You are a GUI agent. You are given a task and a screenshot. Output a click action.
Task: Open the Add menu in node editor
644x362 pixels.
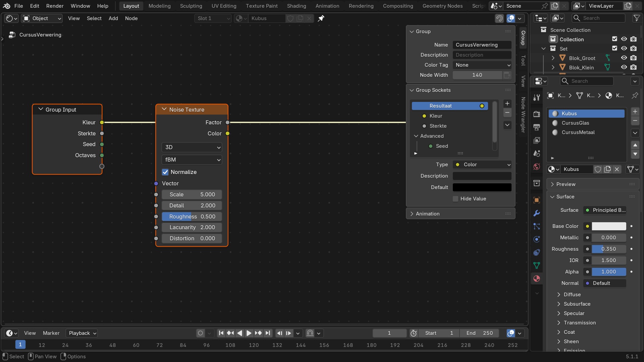point(113,18)
